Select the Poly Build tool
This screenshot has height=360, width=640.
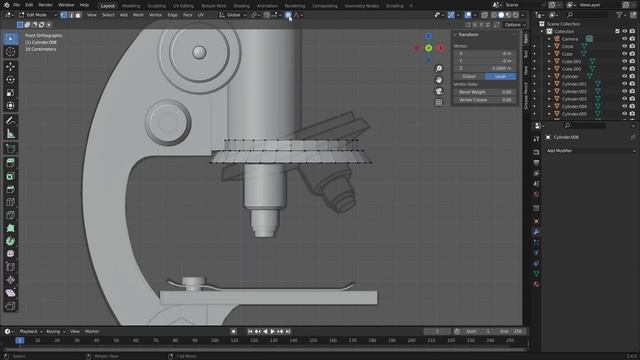tap(11, 228)
